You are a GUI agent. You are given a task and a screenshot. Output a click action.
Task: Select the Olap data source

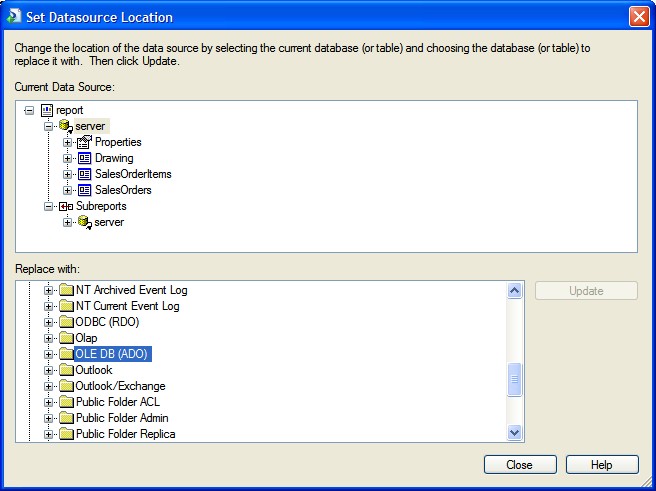[x=86, y=338]
